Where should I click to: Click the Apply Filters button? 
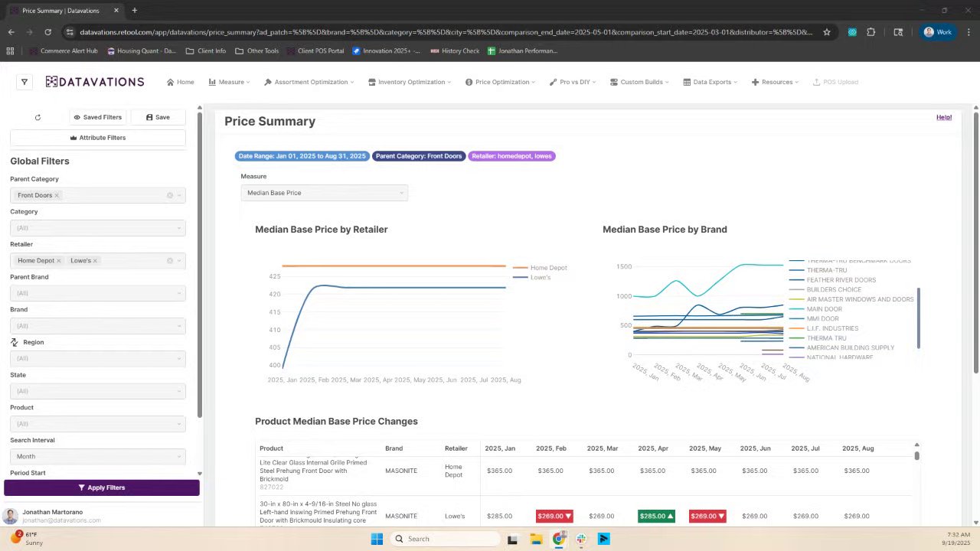(102, 487)
